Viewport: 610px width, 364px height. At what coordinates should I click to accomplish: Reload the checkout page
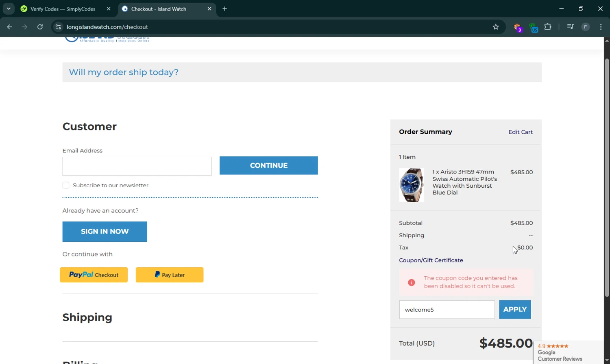[x=40, y=27]
